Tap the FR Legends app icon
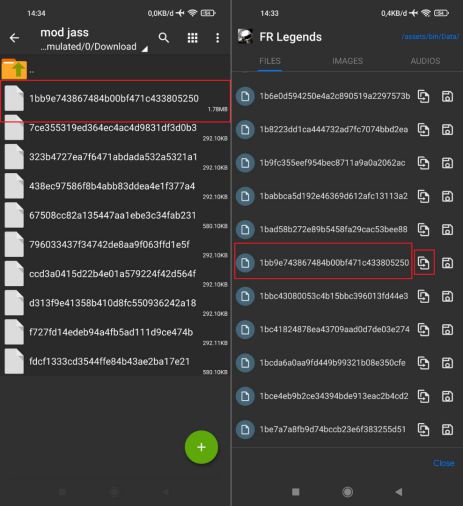The width and height of the screenshot is (463, 506). 245,36
